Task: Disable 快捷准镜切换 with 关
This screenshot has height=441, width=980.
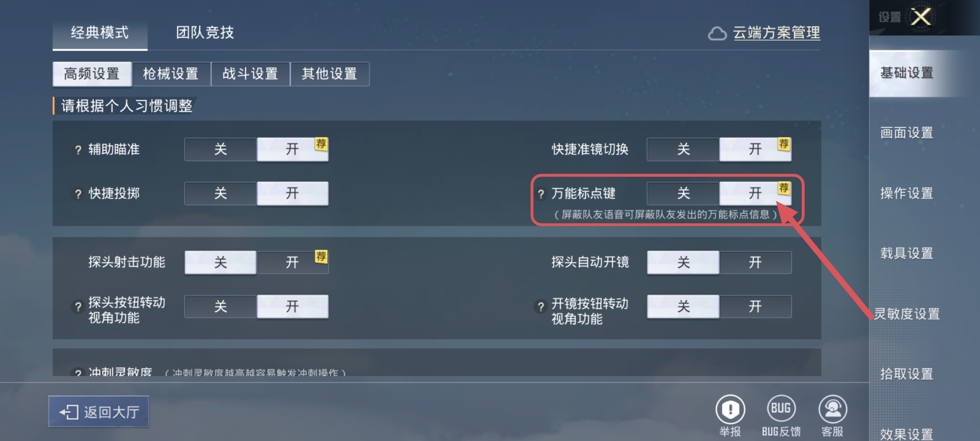Action: pos(683,149)
